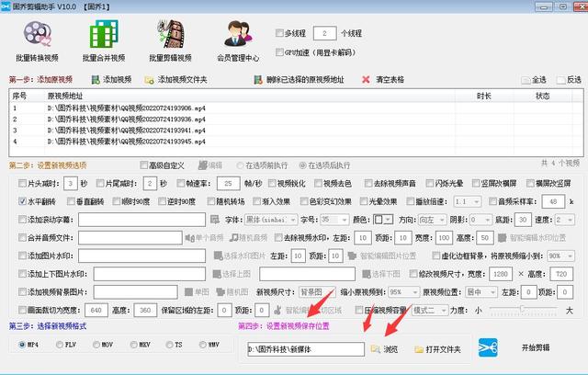
Task: Toggle 全选 checkbox
Action: tap(526, 80)
